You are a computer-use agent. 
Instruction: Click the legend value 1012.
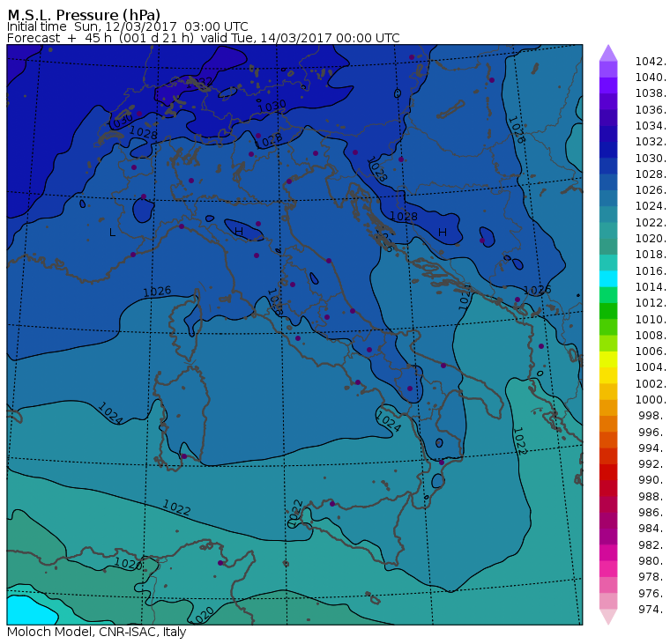coord(651,303)
